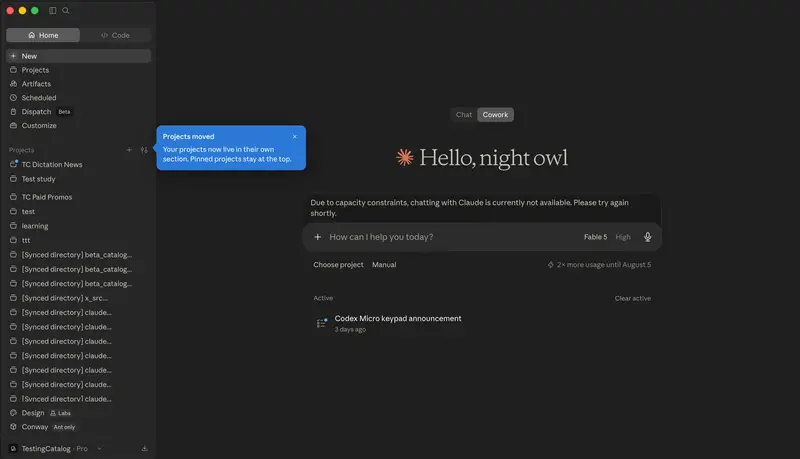Switch to the Cowork mode
This screenshot has width=800, height=459.
click(x=495, y=115)
